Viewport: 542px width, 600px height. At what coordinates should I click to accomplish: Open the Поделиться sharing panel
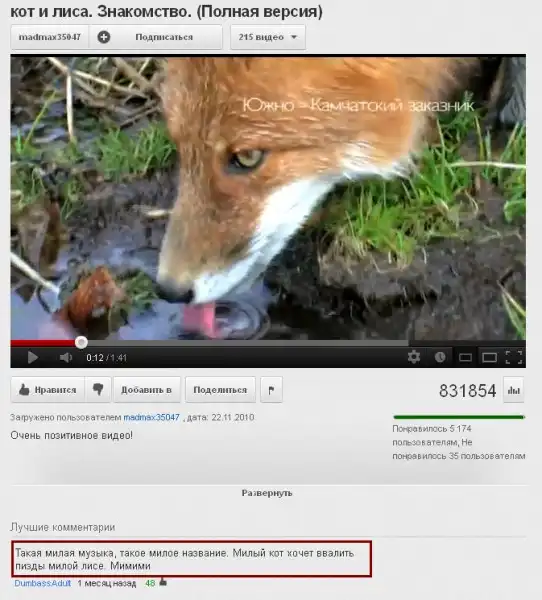220,390
